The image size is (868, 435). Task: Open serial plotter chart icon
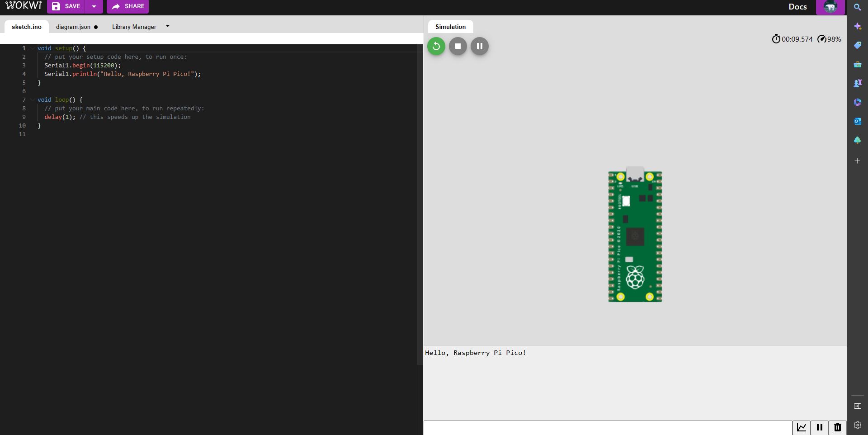[802, 427]
